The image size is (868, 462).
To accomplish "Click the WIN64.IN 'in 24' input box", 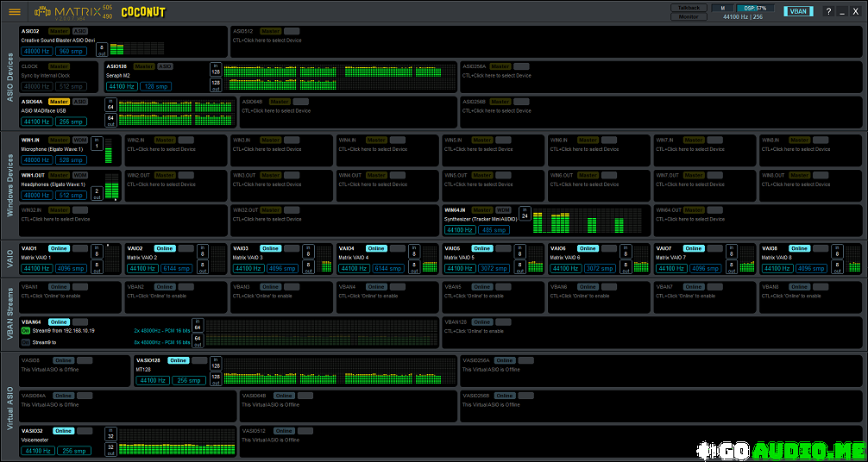I will click(525, 213).
